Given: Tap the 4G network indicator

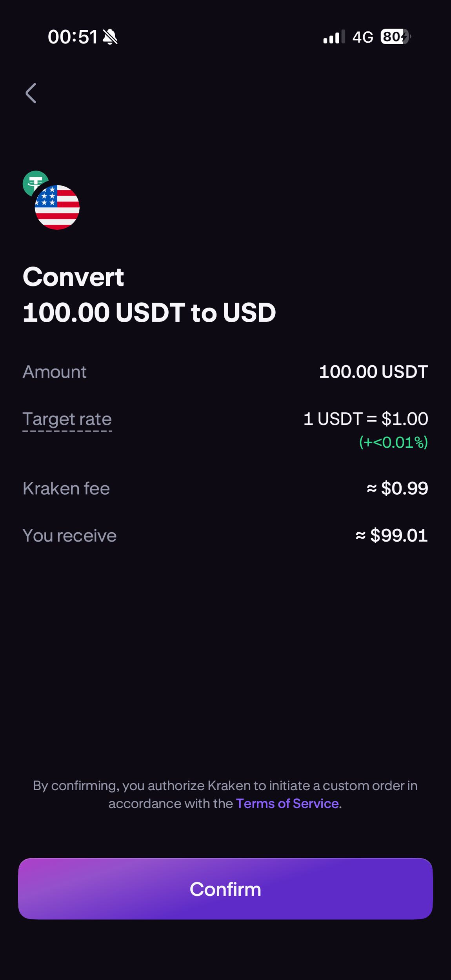Looking at the screenshot, I should pos(362,37).
